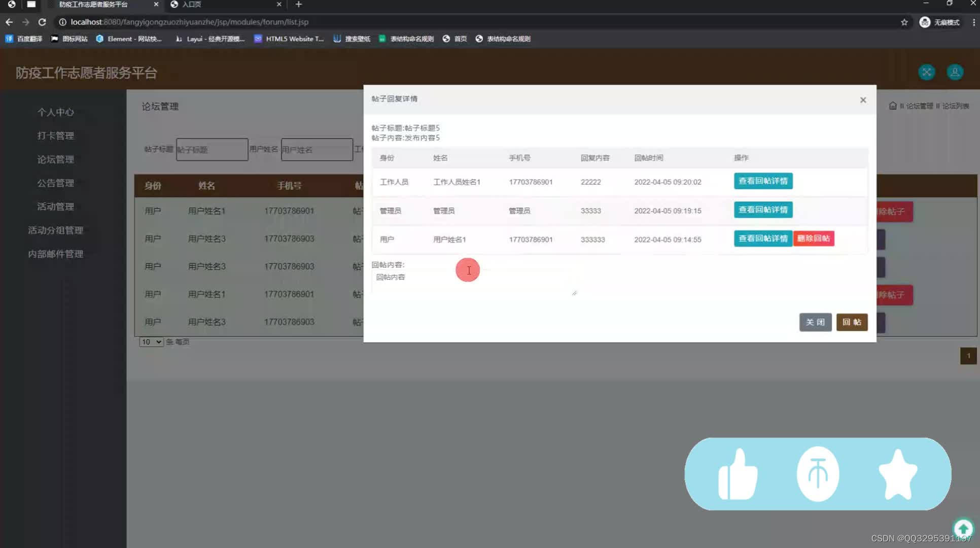Open 论坛管理 in sidebar
The width and height of the screenshot is (980, 548).
click(x=56, y=159)
